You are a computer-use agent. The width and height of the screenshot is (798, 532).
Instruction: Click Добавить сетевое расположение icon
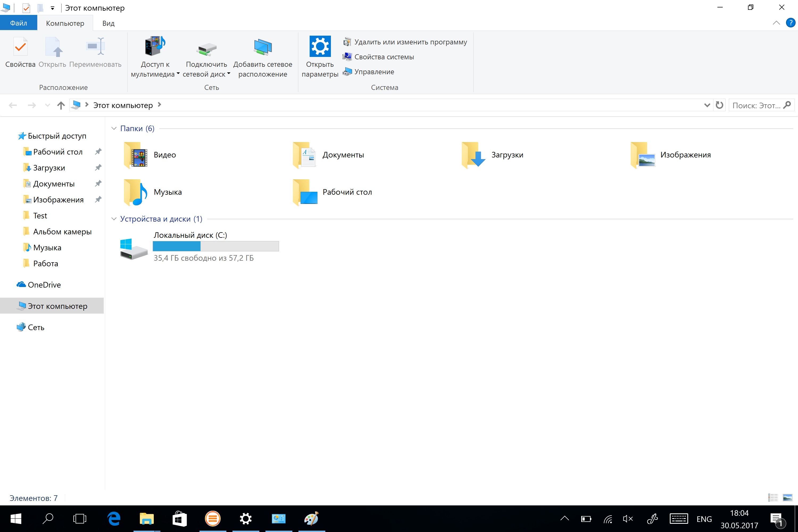pyautogui.click(x=263, y=47)
